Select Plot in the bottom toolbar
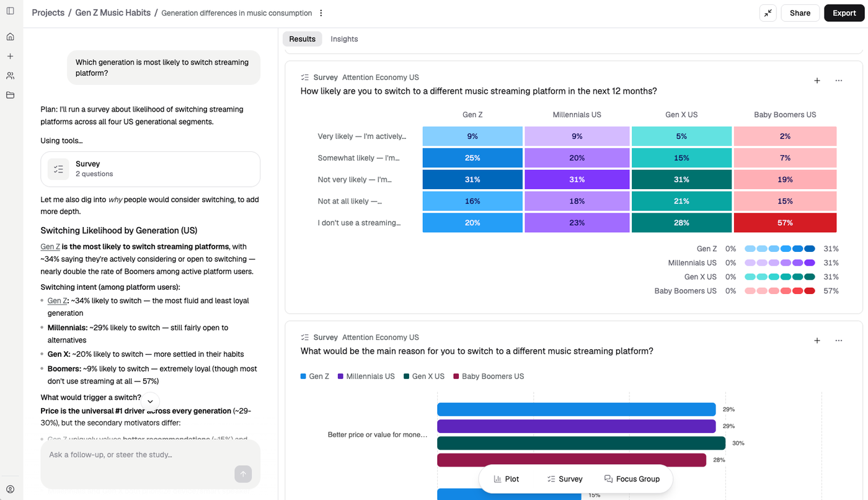This screenshot has width=868, height=500. [507, 479]
